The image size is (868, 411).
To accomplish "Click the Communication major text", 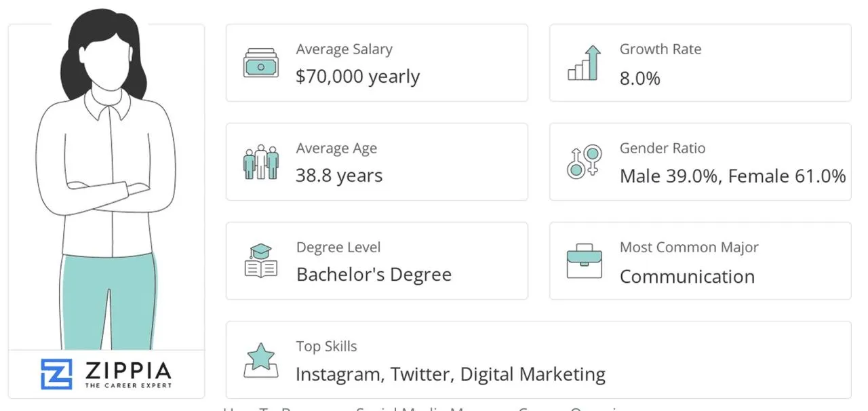I will tap(687, 276).
